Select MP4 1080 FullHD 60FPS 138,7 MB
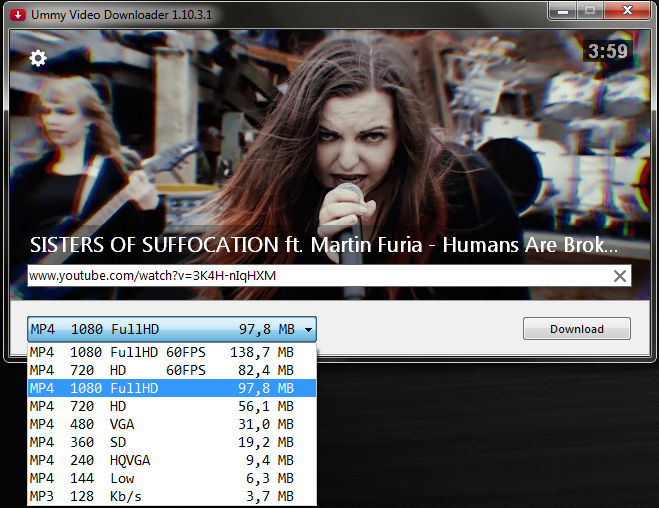This screenshot has height=508, width=659. (172, 352)
